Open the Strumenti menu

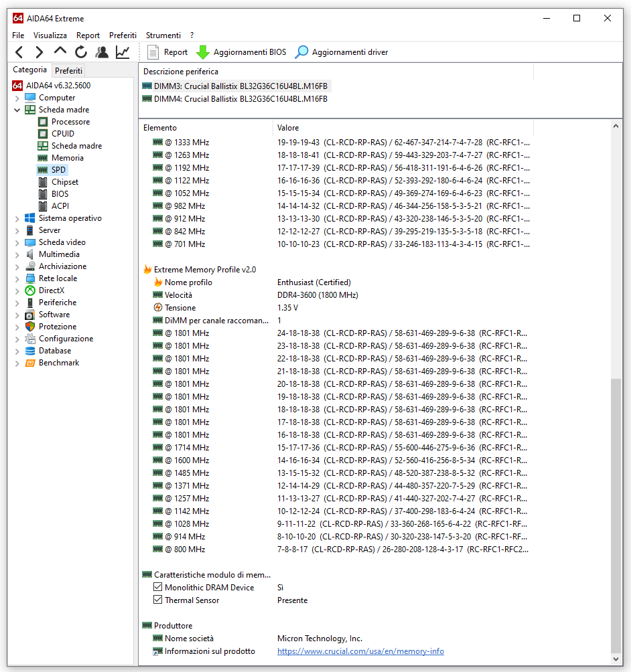pos(163,35)
